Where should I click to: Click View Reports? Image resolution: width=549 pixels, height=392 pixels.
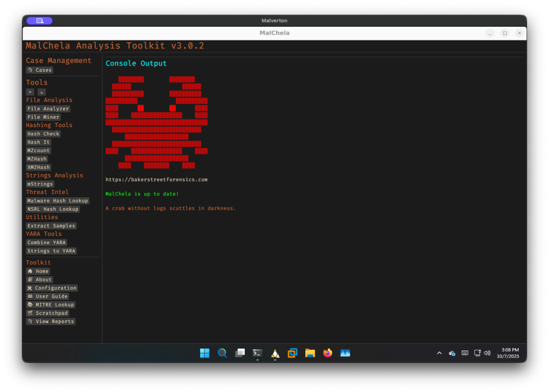point(51,321)
